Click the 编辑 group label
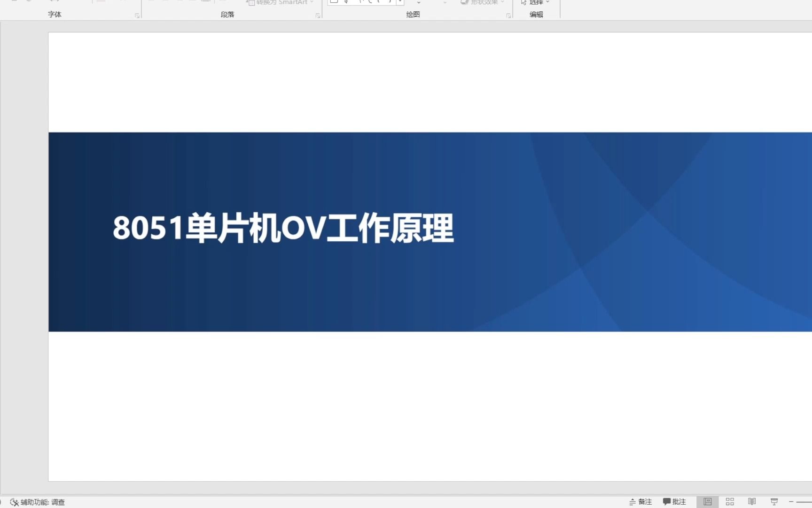This screenshot has width=812, height=508. tap(536, 15)
